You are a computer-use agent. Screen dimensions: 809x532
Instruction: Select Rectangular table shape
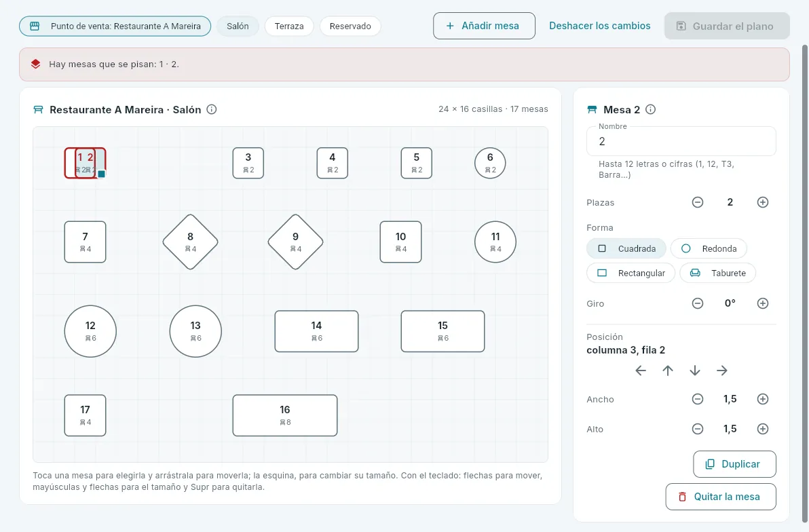point(631,273)
